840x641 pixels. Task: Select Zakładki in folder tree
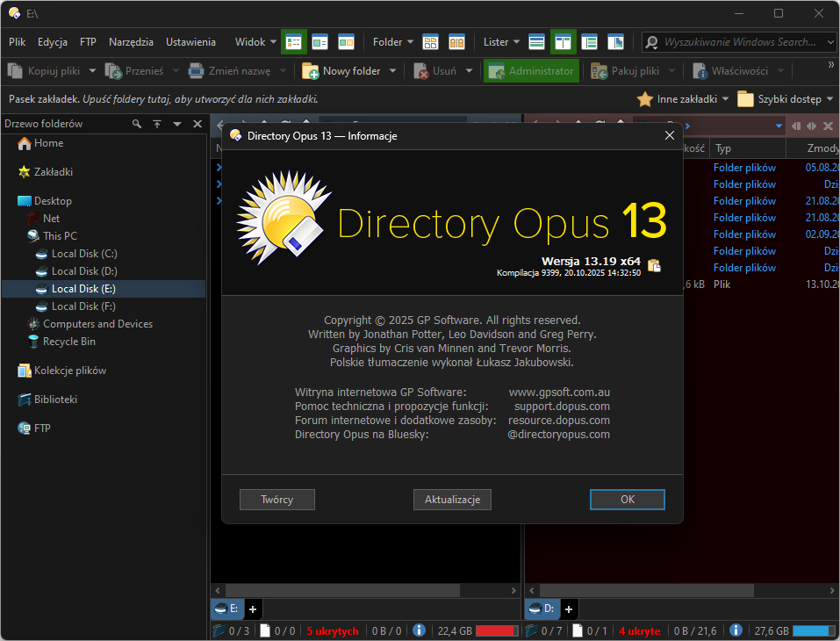point(46,172)
